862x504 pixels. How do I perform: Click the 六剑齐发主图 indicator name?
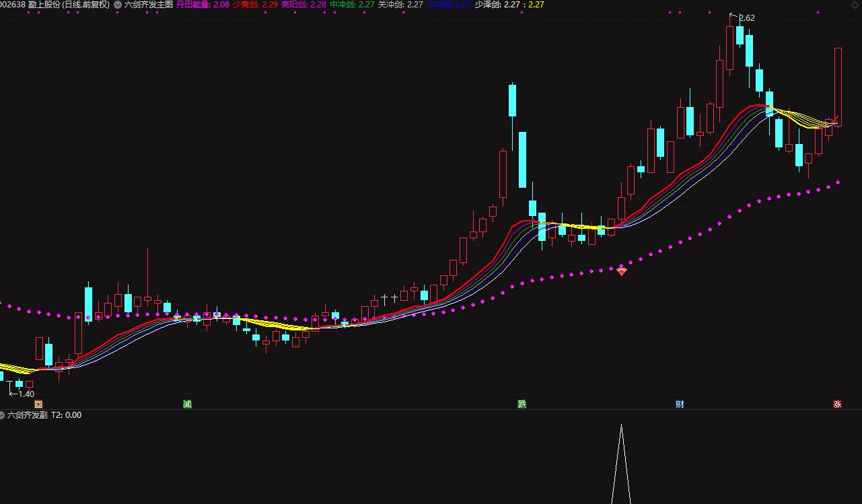148,4
